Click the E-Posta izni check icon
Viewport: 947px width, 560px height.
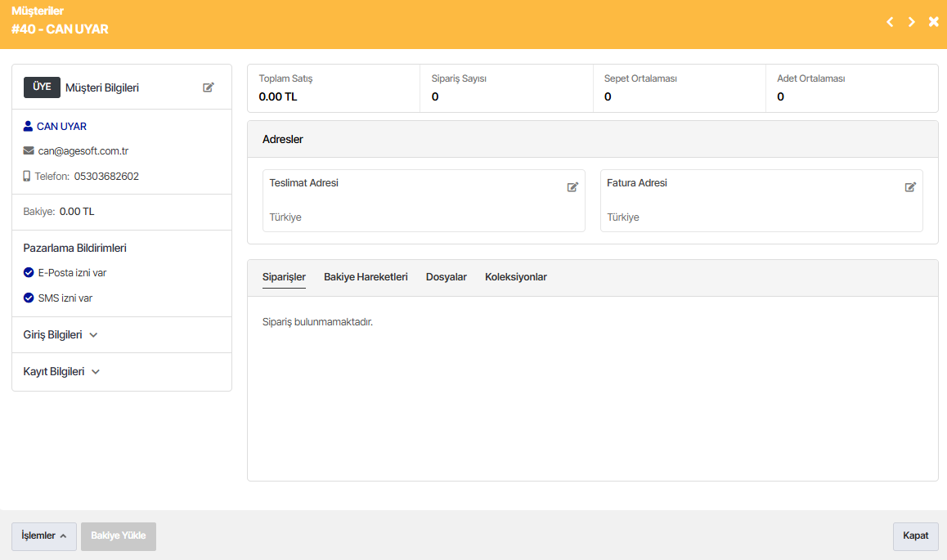(29, 272)
